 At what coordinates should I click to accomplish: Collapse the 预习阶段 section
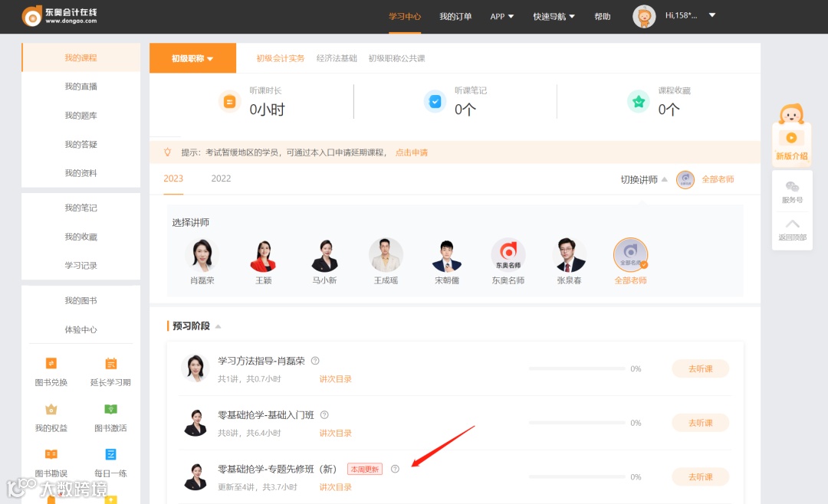[218, 326]
